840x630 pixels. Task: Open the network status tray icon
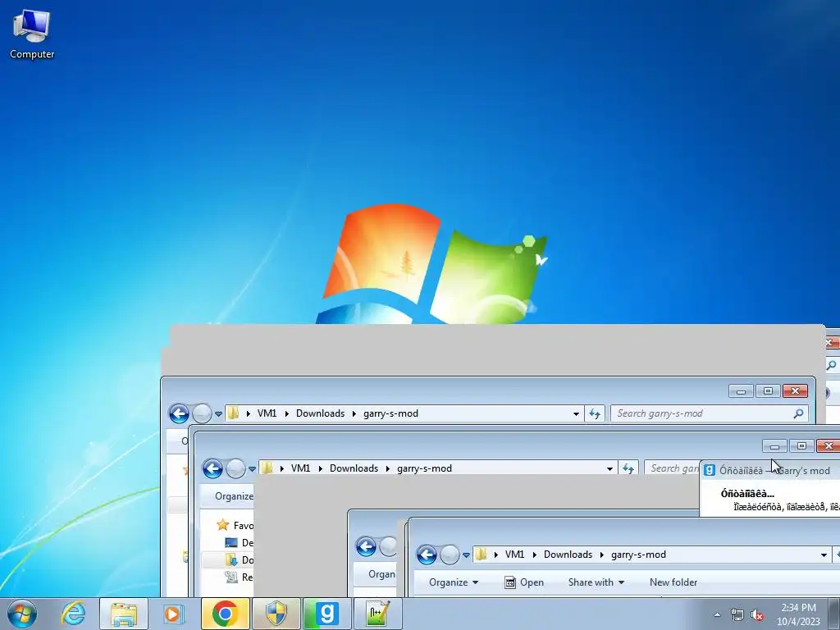click(x=737, y=615)
